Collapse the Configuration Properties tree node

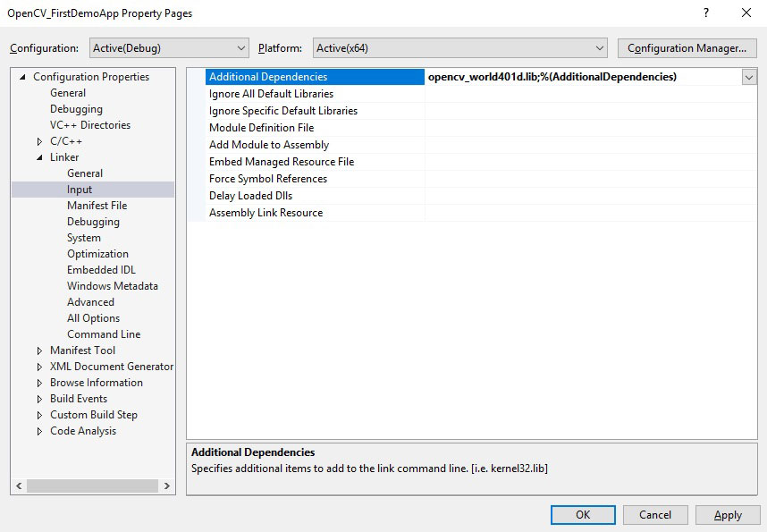coord(23,77)
